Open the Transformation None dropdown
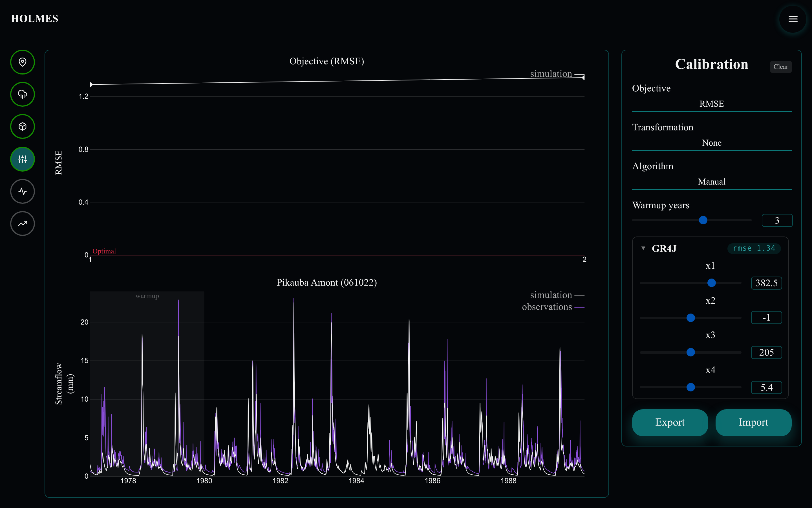Image resolution: width=812 pixels, height=508 pixels. click(x=711, y=143)
